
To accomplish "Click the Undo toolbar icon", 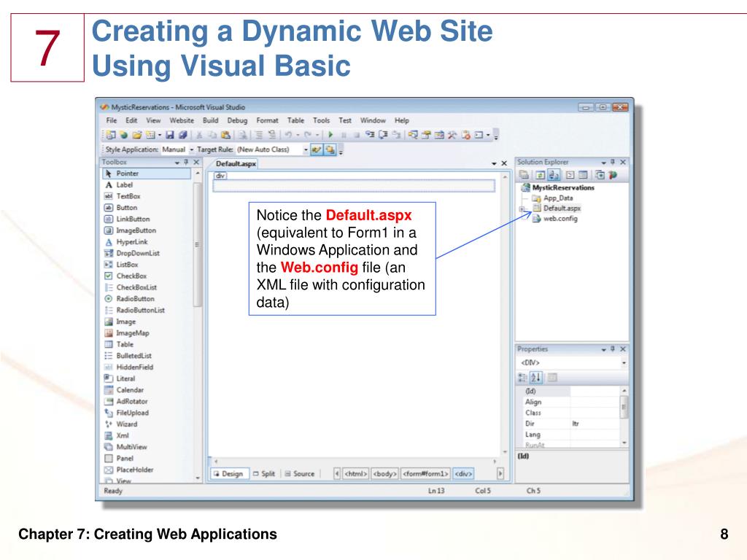I will (x=288, y=135).
